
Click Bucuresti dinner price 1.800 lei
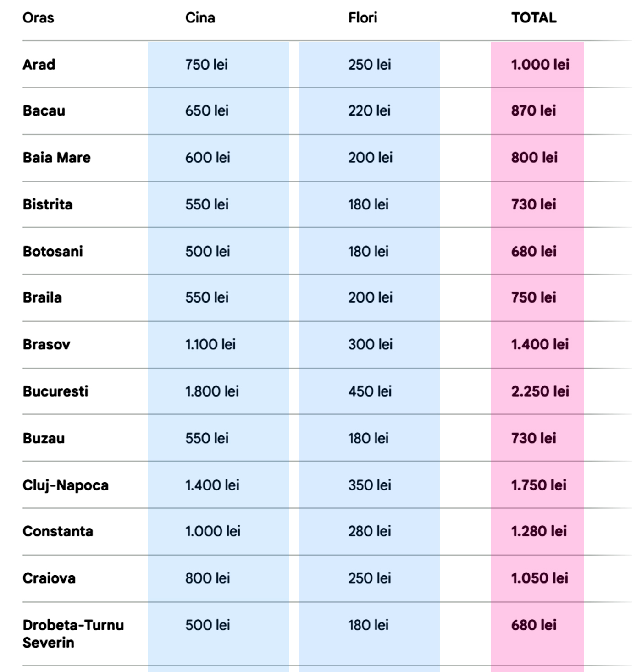[x=212, y=391]
